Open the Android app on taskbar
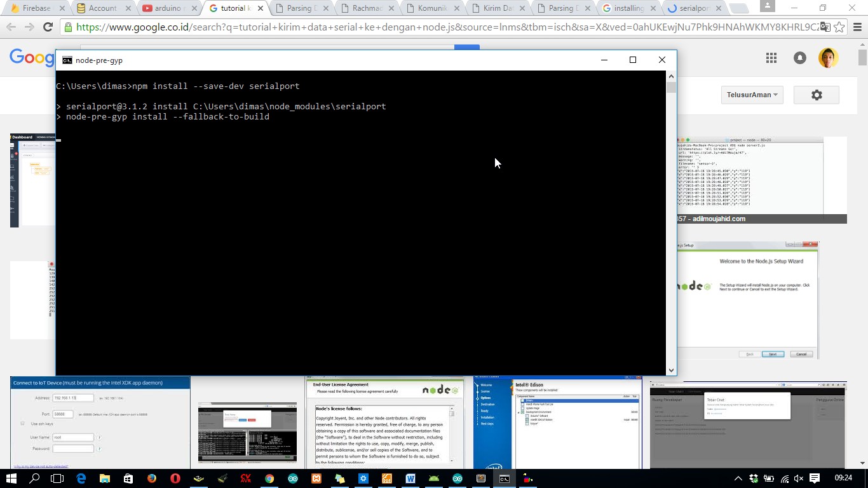 coord(434,478)
